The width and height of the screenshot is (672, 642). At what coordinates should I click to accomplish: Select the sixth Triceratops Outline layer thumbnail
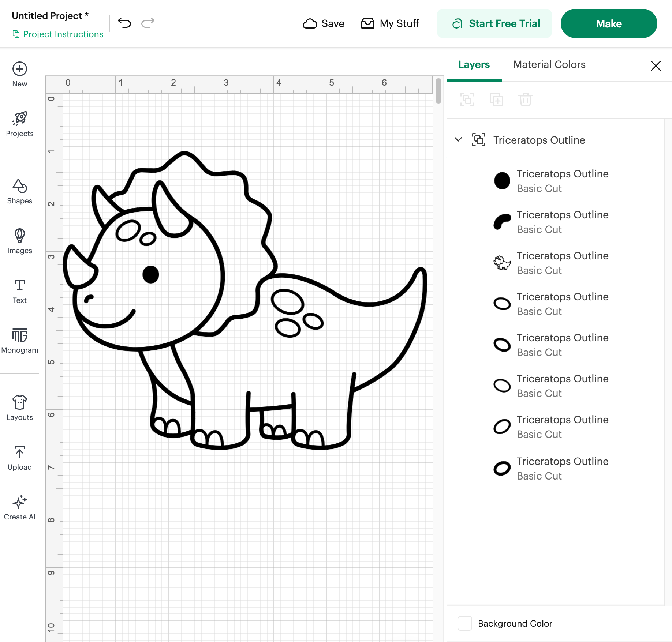point(502,386)
